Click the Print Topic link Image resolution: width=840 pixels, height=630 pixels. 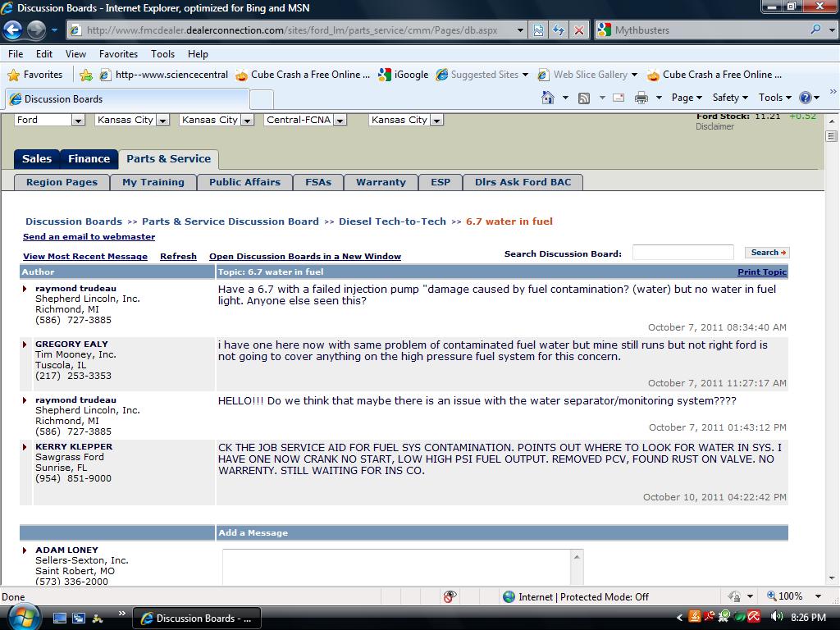pos(762,272)
